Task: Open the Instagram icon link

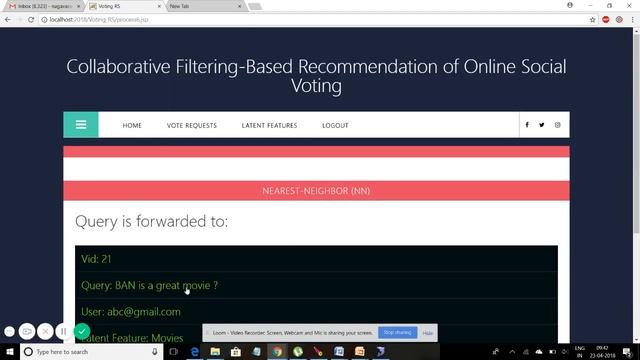Action: [x=558, y=125]
